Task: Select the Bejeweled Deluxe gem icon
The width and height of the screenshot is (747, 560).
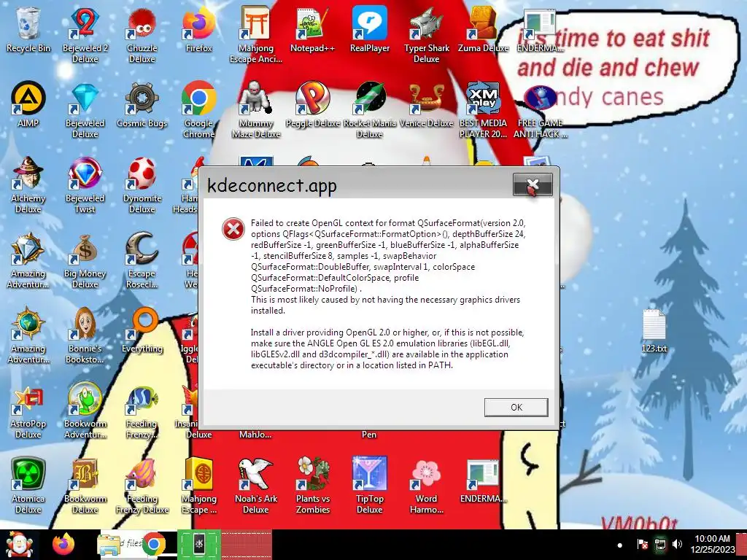Action: pos(85,110)
